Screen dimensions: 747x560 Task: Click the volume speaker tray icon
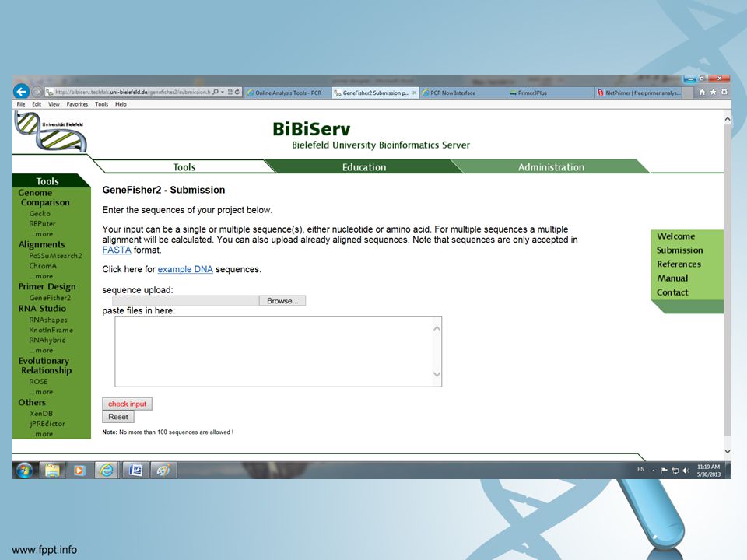pyautogui.click(x=686, y=471)
